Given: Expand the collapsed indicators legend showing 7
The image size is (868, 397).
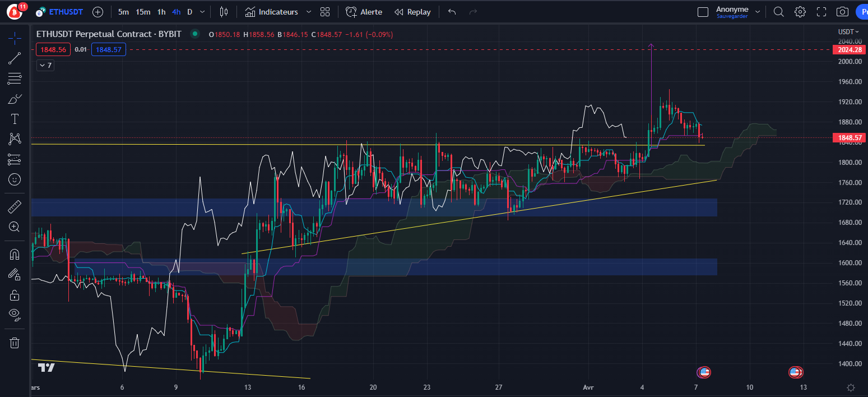Looking at the screenshot, I should (45, 66).
